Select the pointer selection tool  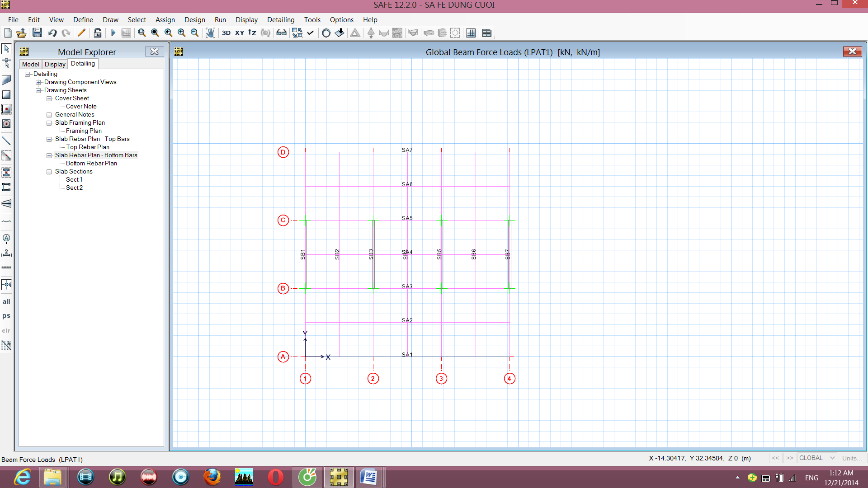coord(6,48)
